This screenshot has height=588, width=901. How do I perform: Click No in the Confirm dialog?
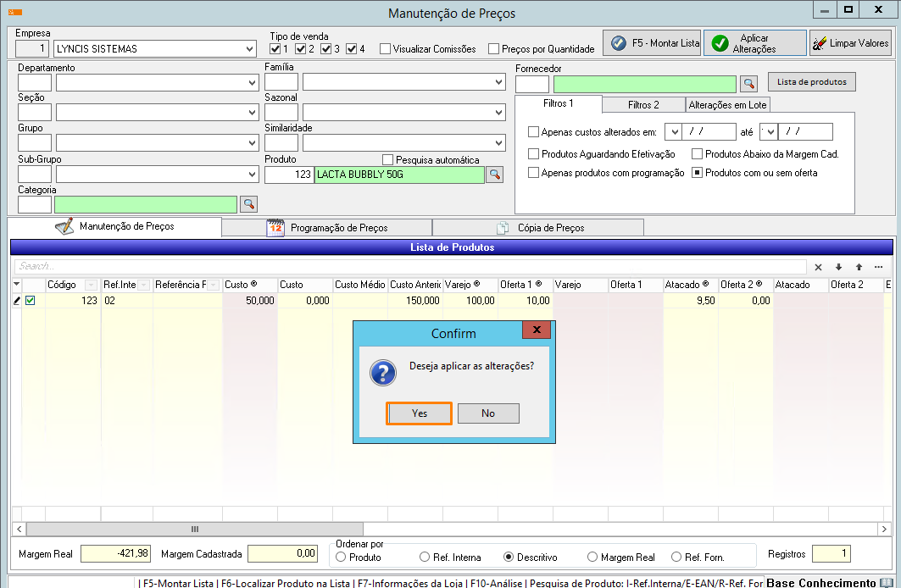point(488,413)
